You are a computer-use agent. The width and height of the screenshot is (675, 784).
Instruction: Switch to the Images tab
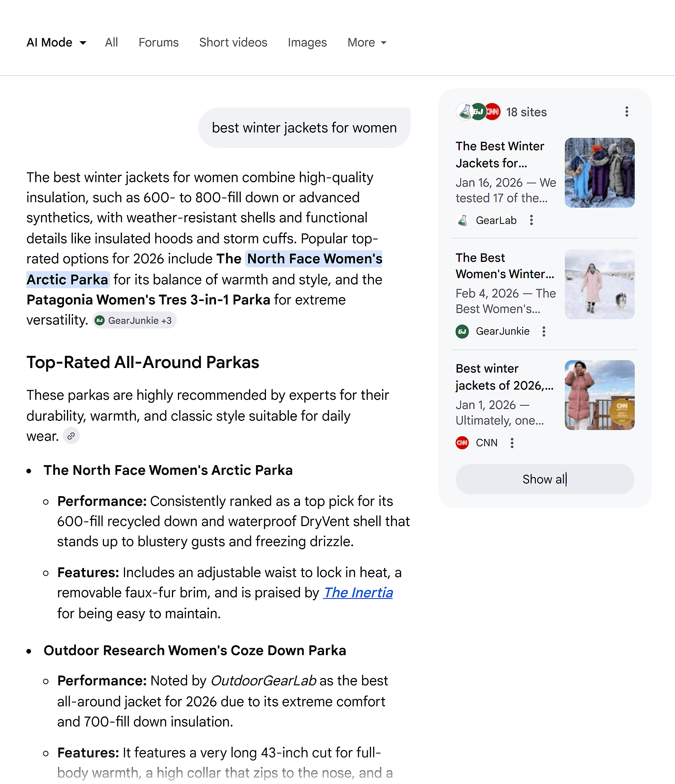[307, 42]
